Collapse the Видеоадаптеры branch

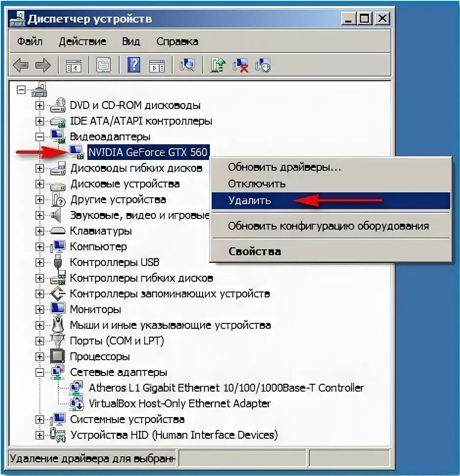point(39,137)
